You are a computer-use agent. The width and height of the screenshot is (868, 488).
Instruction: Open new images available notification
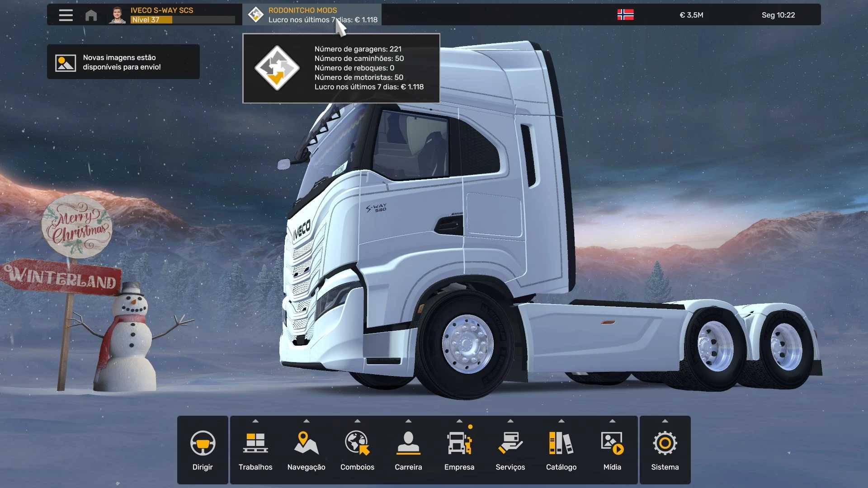tap(123, 62)
